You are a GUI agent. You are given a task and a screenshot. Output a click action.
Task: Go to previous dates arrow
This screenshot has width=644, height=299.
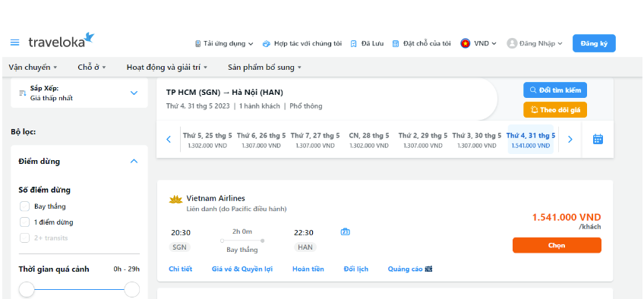pyautogui.click(x=169, y=140)
